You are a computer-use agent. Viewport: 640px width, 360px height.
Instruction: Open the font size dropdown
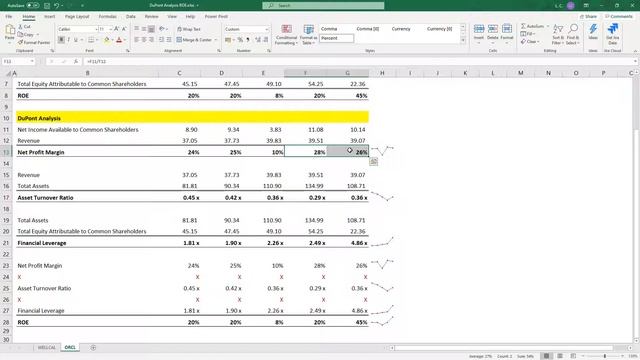pos(111,29)
